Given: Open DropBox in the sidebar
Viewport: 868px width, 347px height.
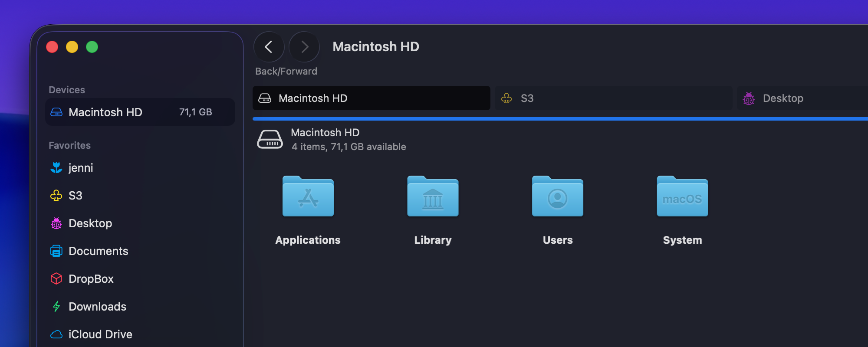Looking at the screenshot, I should (140, 279).
